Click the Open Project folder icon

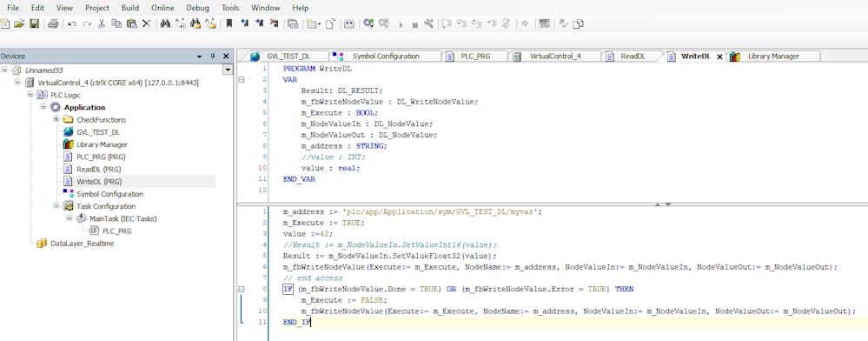click(19, 23)
